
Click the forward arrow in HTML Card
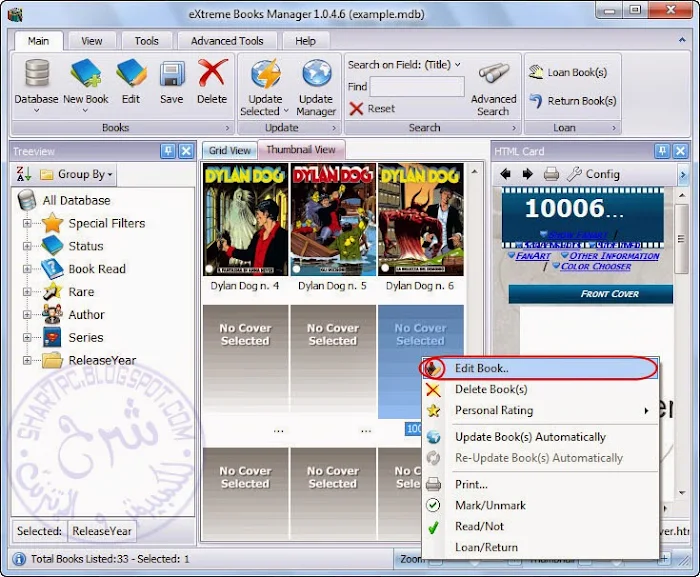[528, 174]
